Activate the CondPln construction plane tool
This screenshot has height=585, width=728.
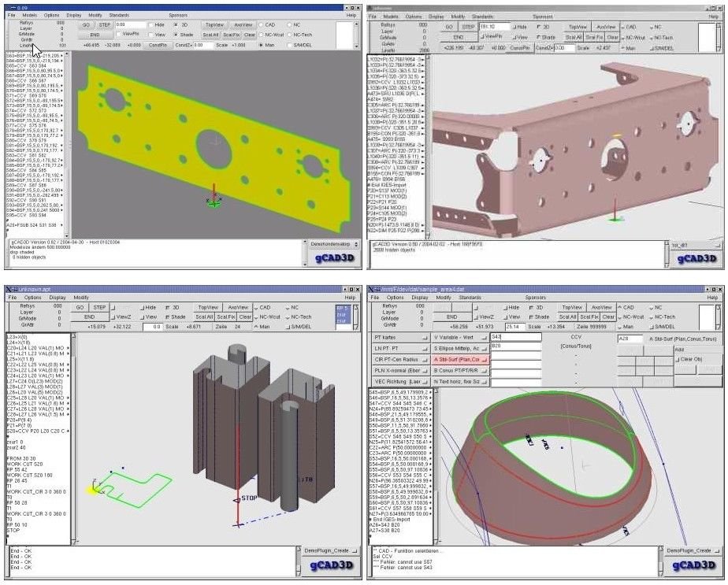[x=159, y=43]
